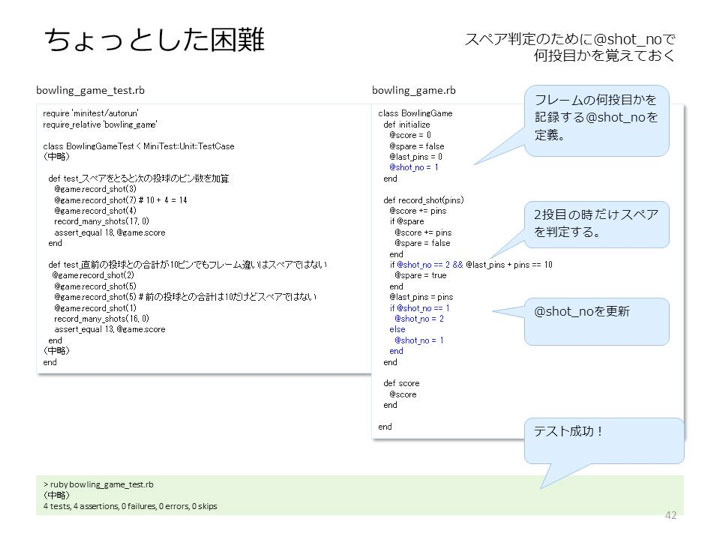Click the blue line if @shot_no == 1
The width and height of the screenshot is (720, 540).
[420, 308]
